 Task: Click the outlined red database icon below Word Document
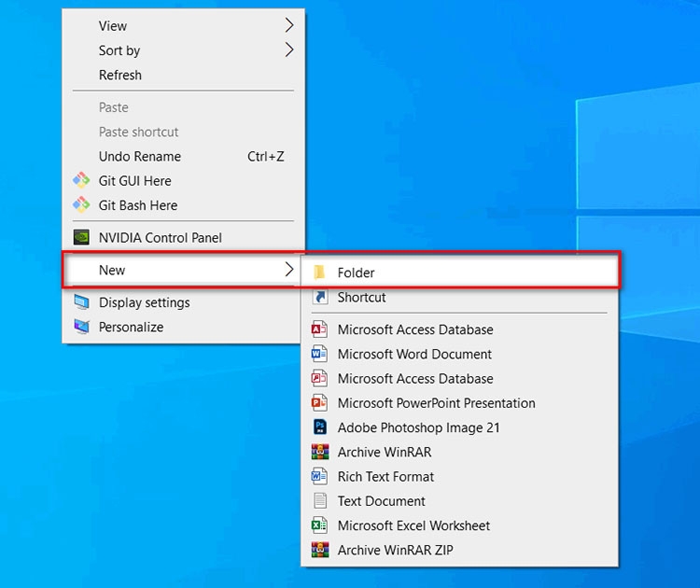coord(319,379)
